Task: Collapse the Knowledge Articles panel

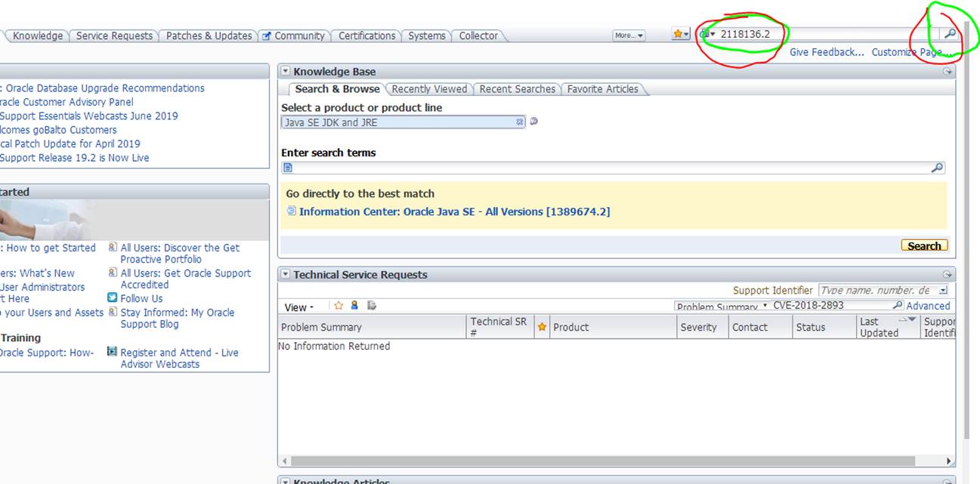Action: (286, 481)
